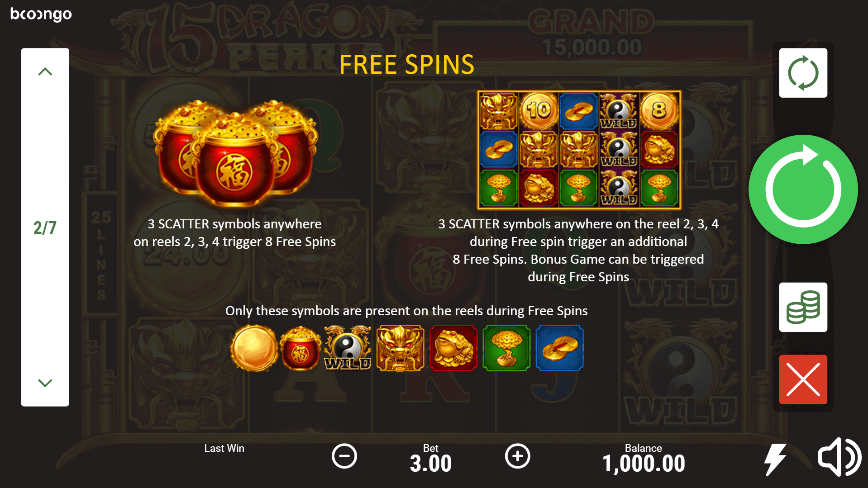The width and height of the screenshot is (868, 488).
Task: Open the coin stack bet settings
Action: [803, 307]
